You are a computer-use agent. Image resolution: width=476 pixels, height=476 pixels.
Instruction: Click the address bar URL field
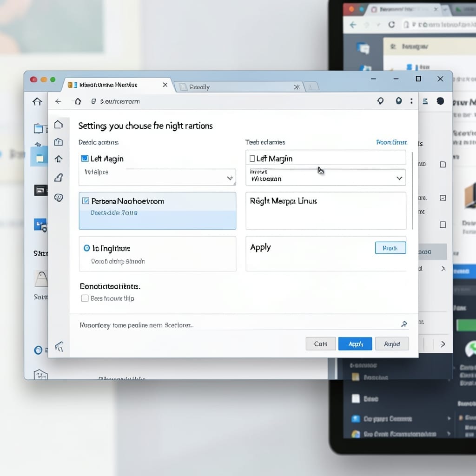(x=231, y=101)
